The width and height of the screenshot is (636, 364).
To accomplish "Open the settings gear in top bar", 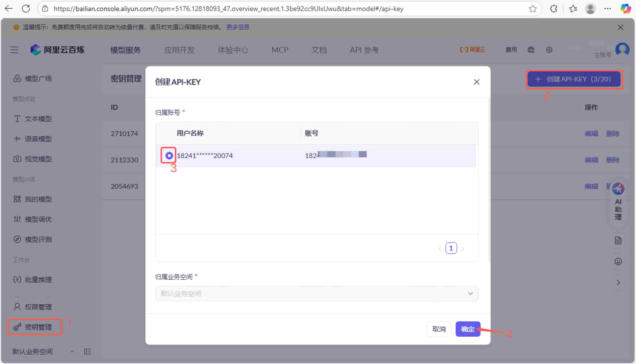I will coord(549,50).
